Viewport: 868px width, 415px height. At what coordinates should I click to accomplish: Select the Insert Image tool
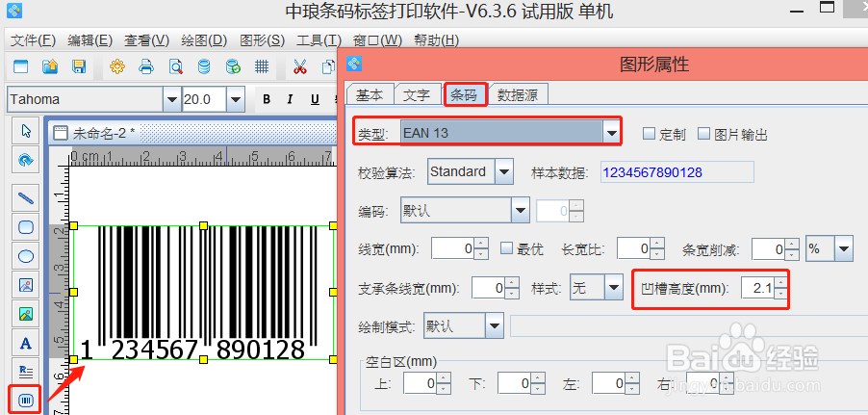[x=26, y=285]
